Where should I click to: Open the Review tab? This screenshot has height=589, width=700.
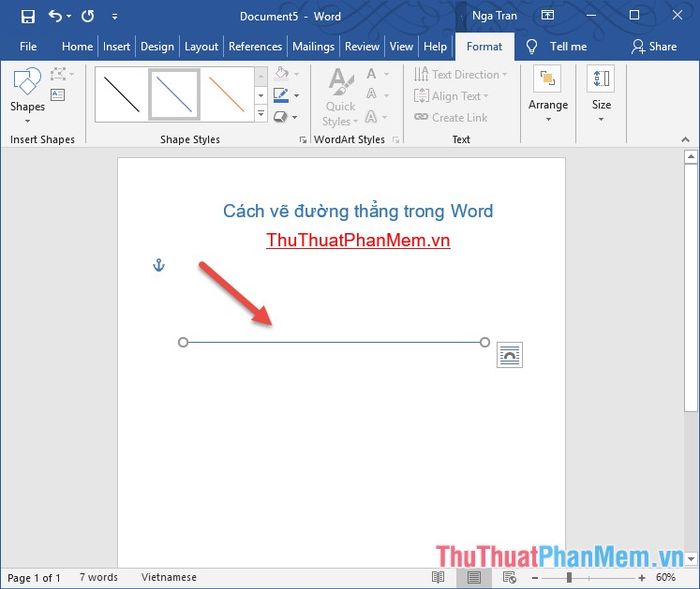coord(362,46)
